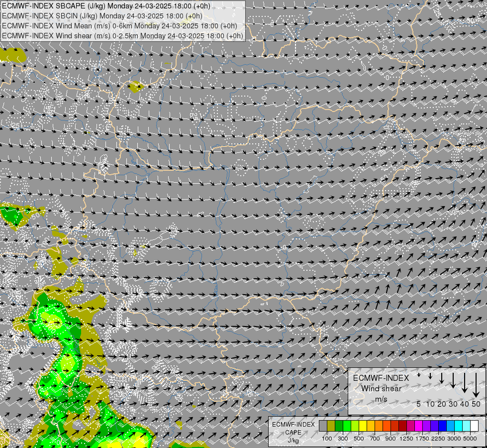Select the 30 m/s wind shear arrow
Viewport: 487px width, 448px height.
pos(453,380)
